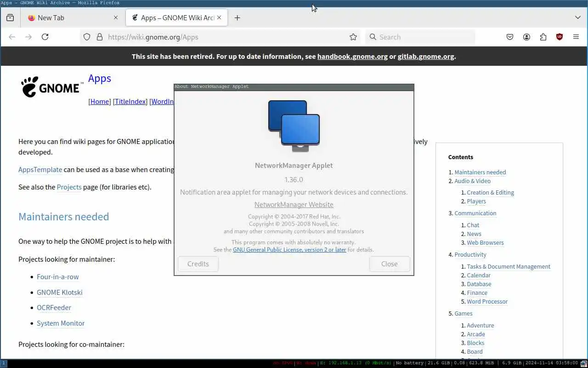Jump to Finance in Contents
This screenshot has width=588, height=368.
[477, 293]
